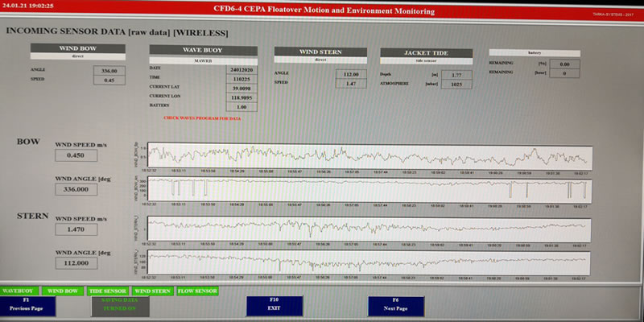Click the WIND STERN green indicator

tap(151, 291)
